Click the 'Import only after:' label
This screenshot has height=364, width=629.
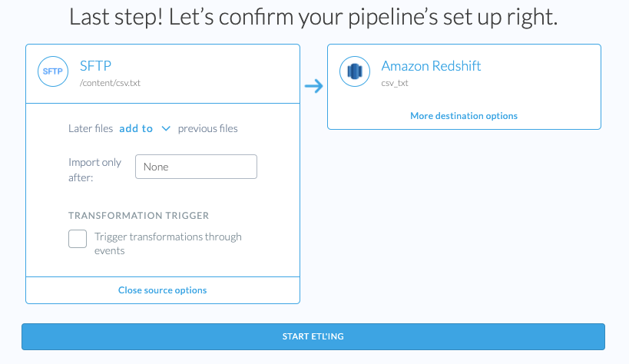(94, 170)
